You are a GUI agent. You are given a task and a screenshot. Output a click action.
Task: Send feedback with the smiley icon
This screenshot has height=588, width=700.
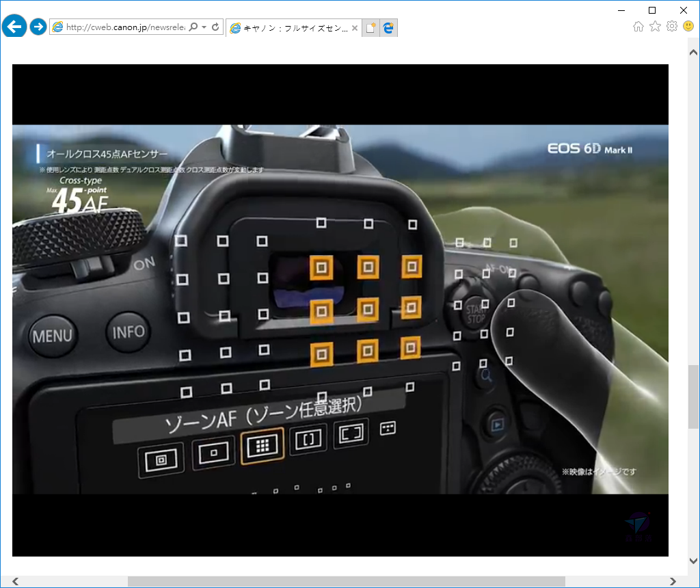pos(688,27)
